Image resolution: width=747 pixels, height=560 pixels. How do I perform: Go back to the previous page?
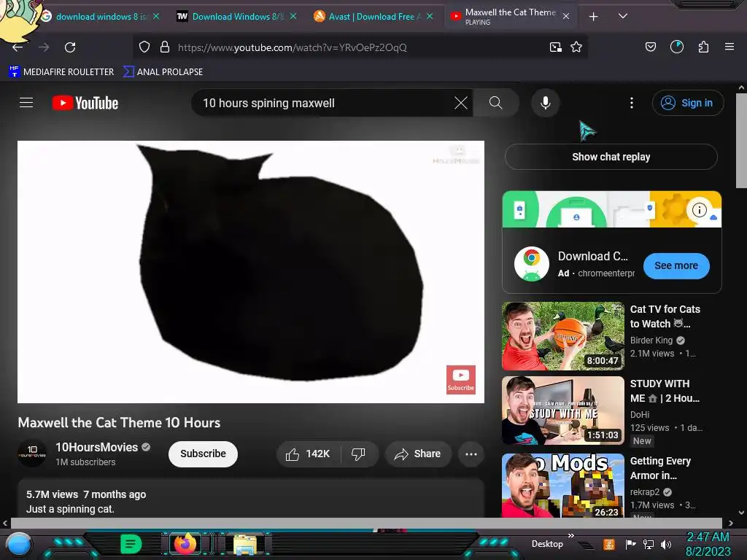click(18, 47)
